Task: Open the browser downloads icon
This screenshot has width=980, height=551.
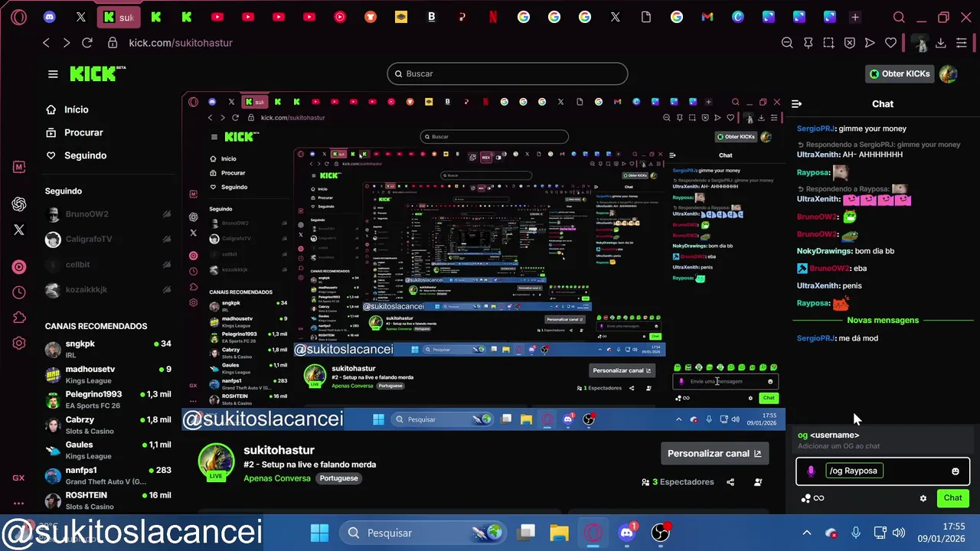Action: click(x=941, y=43)
